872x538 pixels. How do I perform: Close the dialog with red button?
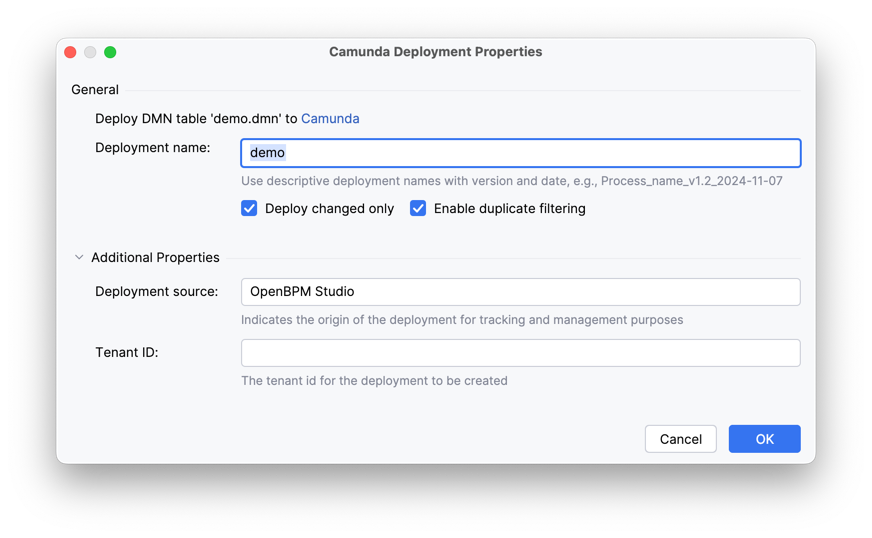[x=70, y=52]
